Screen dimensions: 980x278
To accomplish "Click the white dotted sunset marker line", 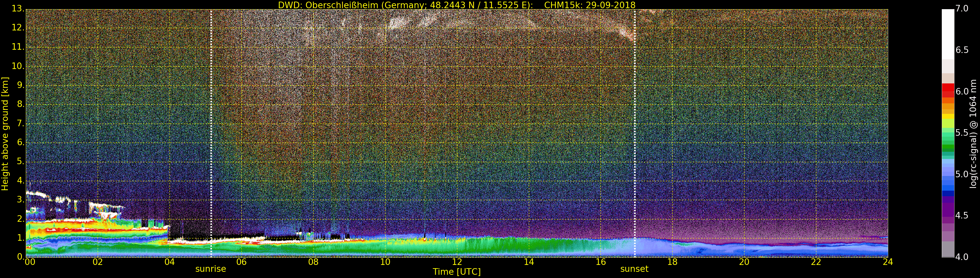I will [635, 133].
